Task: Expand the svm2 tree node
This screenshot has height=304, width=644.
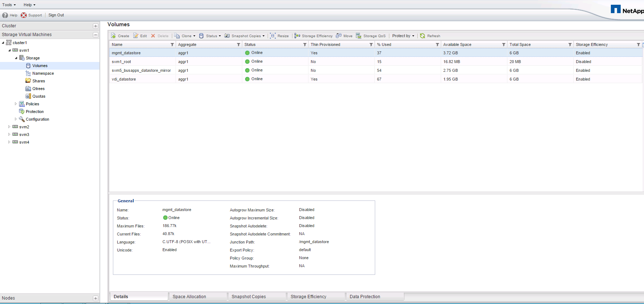Action: coord(9,127)
